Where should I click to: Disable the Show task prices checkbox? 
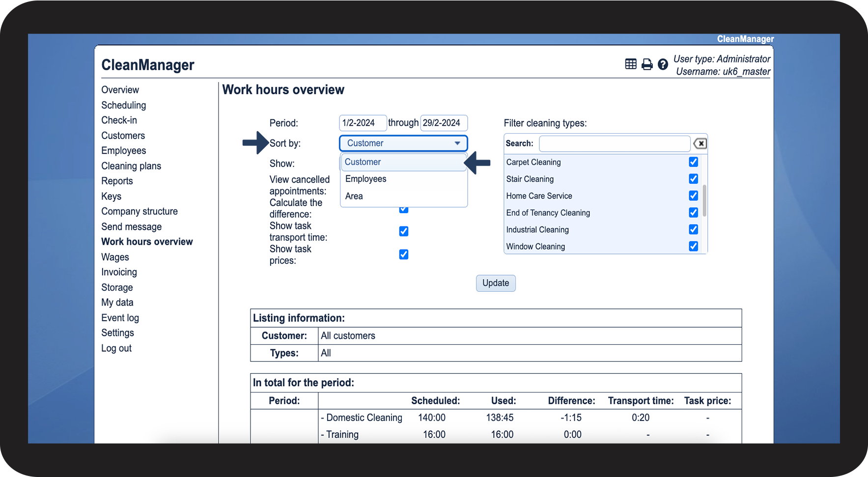click(x=404, y=254)
